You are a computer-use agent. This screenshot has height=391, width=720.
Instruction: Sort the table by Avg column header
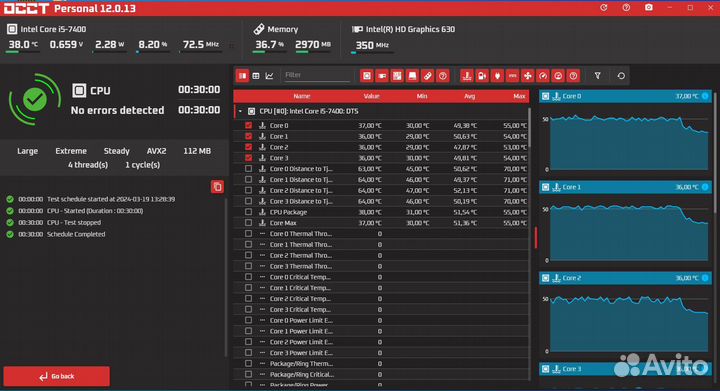469,96
